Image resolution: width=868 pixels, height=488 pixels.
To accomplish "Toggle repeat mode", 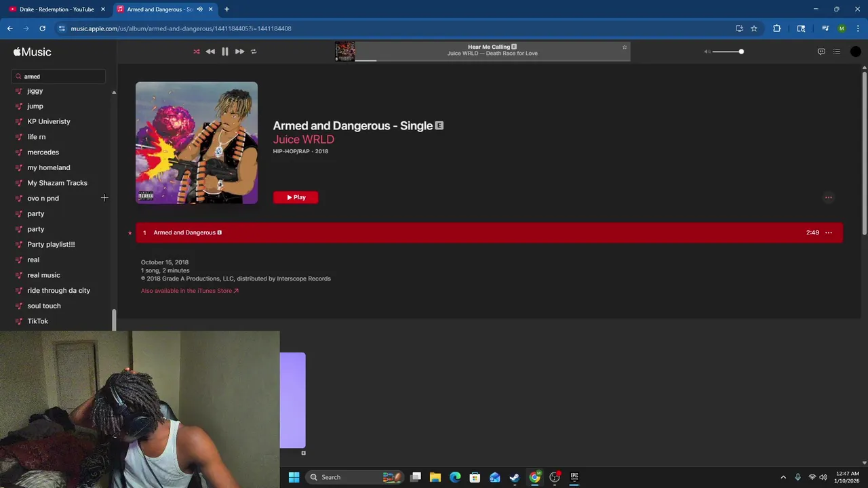I will [x=254, y=52].
